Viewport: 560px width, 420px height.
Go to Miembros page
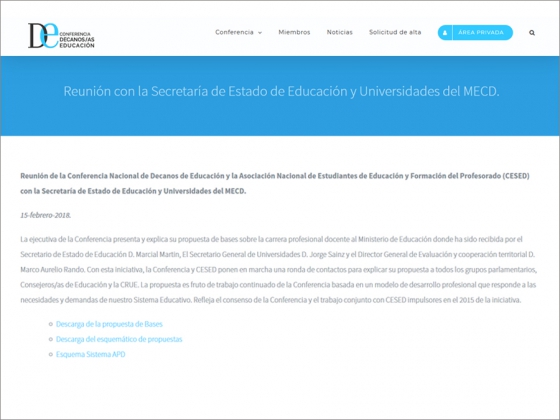[x=294, y=32]
